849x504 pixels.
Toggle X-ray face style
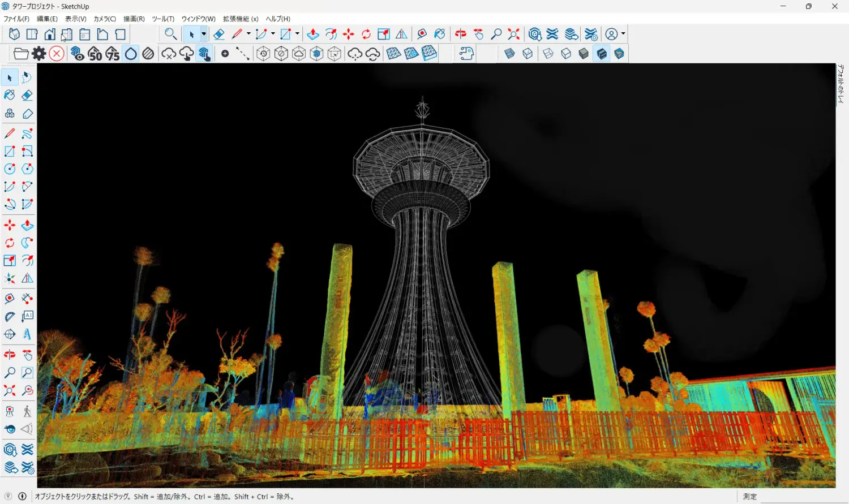tap(509, 54)
